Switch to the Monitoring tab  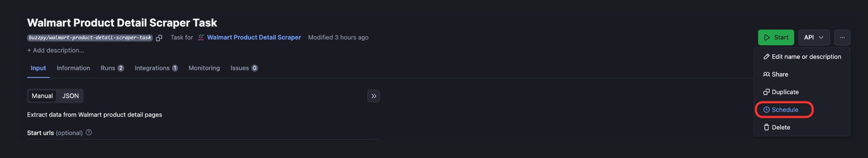tap(204, 68)
